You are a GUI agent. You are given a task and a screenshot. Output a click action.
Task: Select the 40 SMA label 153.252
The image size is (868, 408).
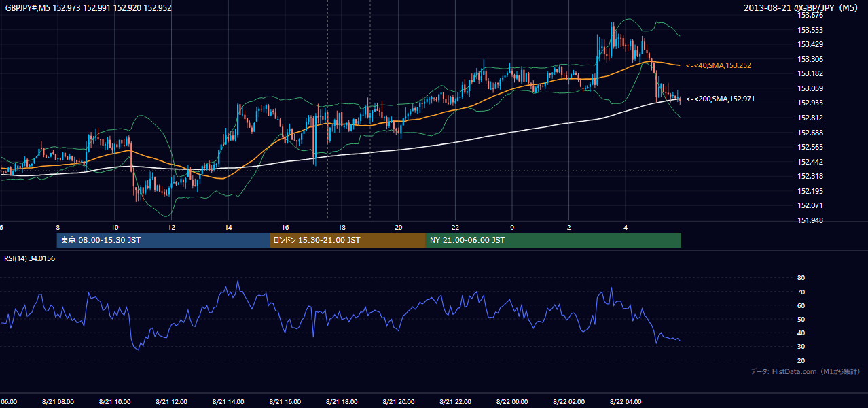tap(718, 65)
